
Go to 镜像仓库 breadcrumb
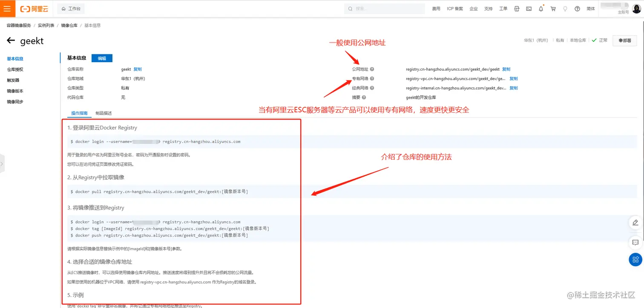point(69,26)
